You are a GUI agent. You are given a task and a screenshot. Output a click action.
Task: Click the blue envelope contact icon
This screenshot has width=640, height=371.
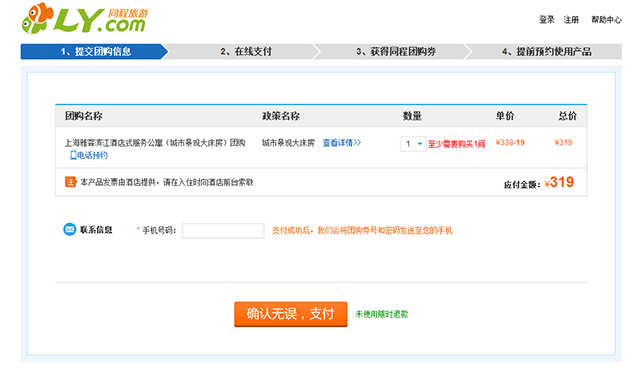coord(70,229)
